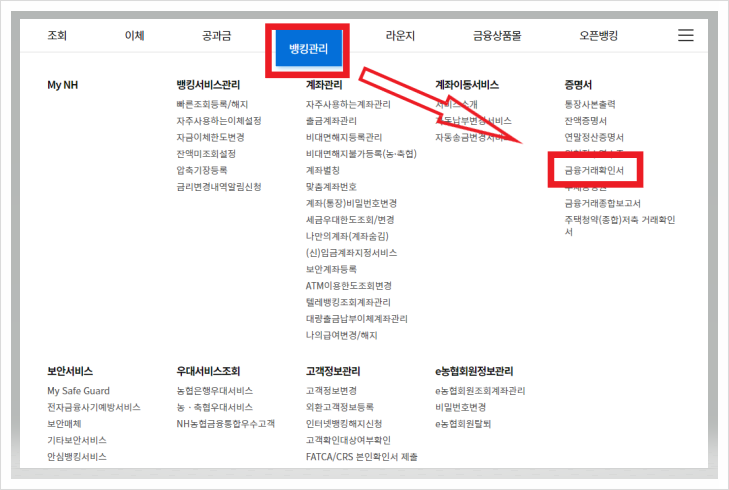Click 뱅킹서비스관리 heading

click(208, 85)
